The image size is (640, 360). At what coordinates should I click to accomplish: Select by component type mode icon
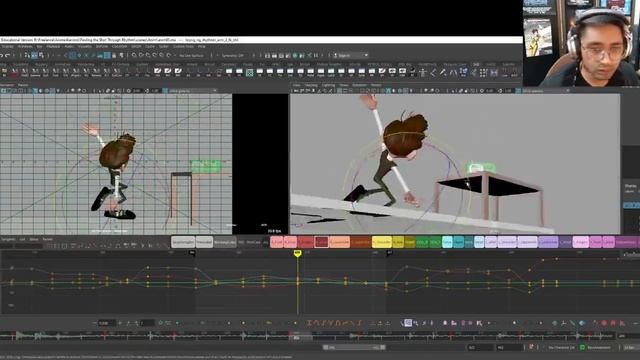pyautogui.click(x=41, y=55)
